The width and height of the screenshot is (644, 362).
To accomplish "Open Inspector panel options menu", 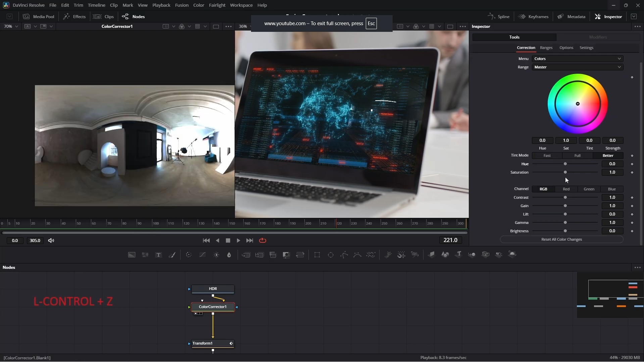I will point(637,26).
